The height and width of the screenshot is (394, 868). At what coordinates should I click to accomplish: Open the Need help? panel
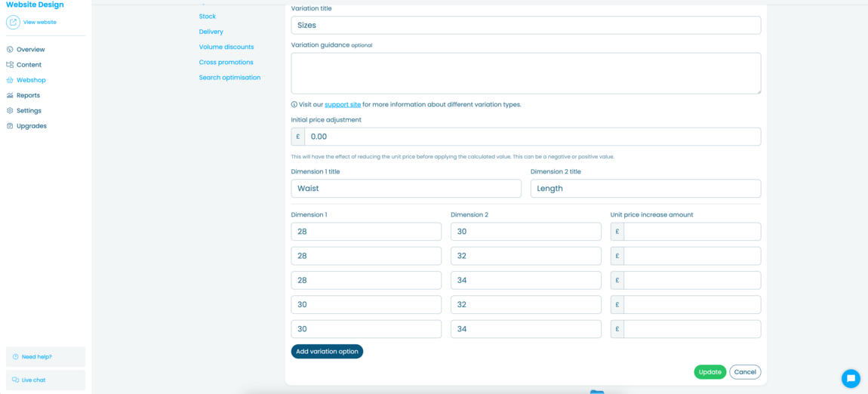tap(45, 357)
